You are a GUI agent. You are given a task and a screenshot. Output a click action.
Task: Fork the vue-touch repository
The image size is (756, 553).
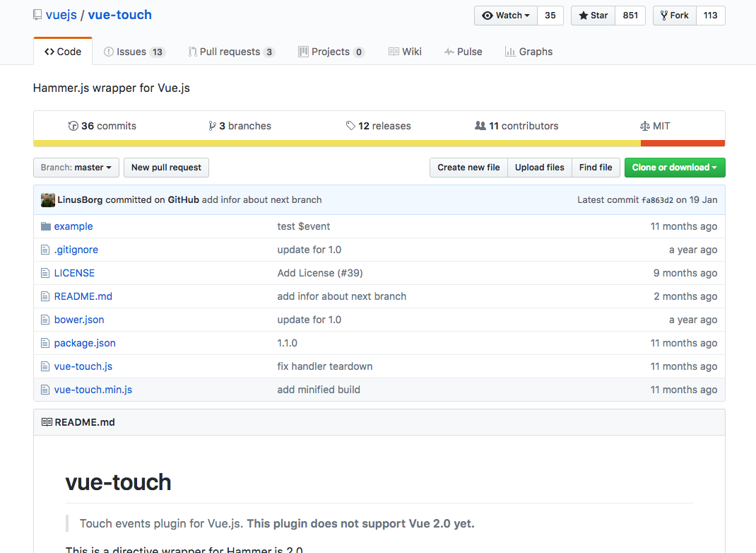pos(675,16)
